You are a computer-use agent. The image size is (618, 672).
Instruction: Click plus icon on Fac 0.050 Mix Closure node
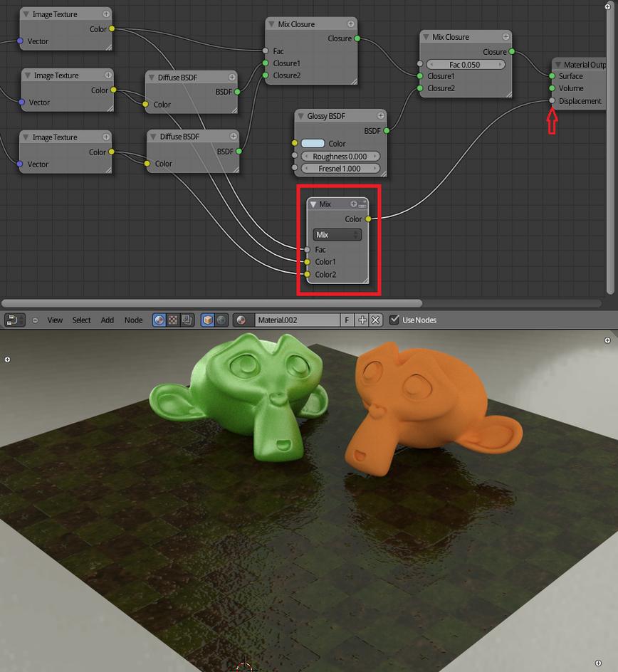pyautogui.click(x=506, y=36)
